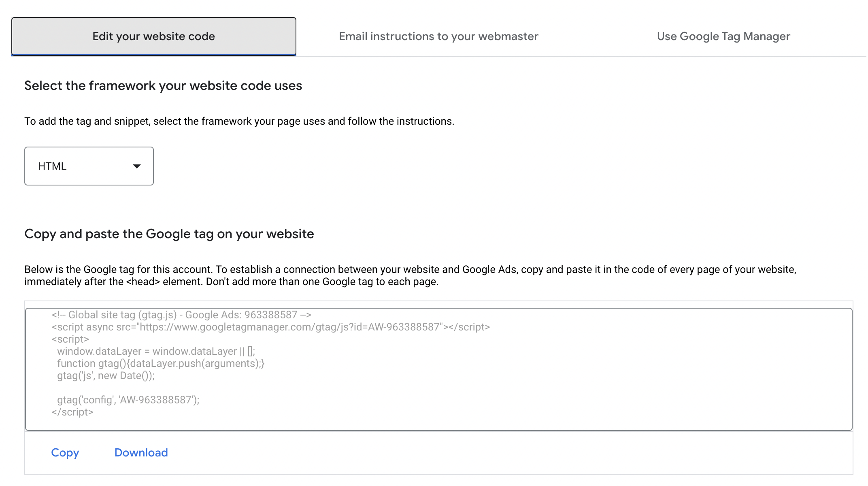Click inside the Google tag code box
This screenshot has width=868, height=486.
[x=439, y=369]
